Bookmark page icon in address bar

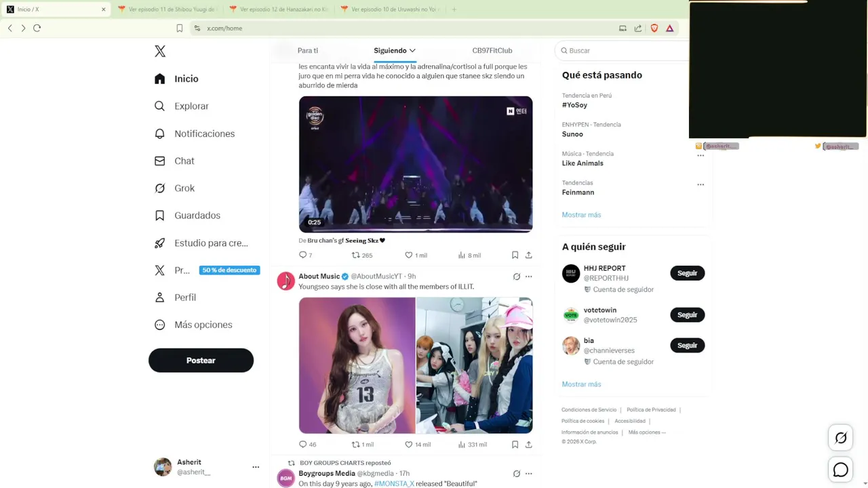[180, 28]
